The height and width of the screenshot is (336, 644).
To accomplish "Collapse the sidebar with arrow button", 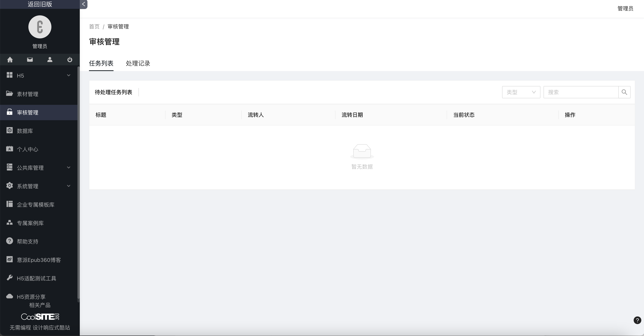I will coord(83,4).
